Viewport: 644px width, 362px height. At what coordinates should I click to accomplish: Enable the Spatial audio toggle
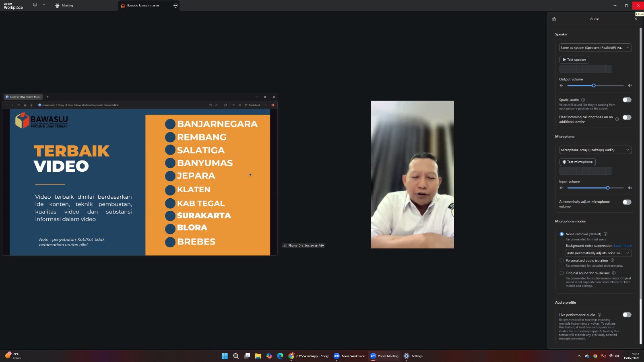(x=627, y=100)
